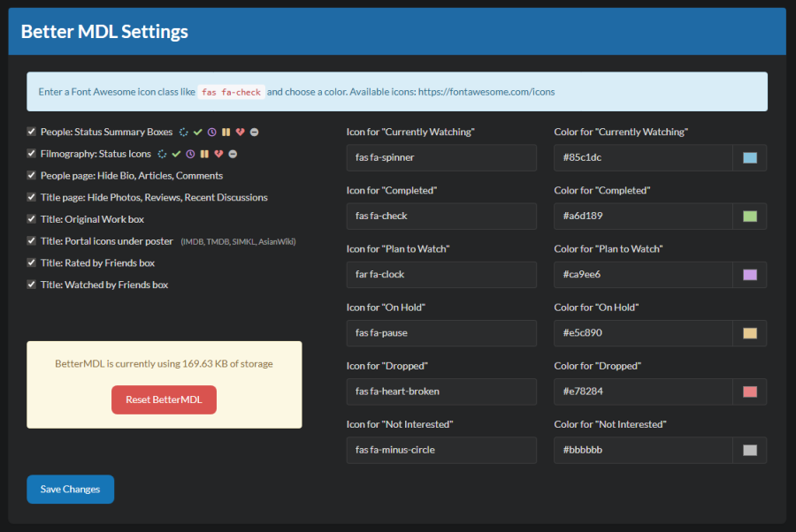Click broken heart icon in Status Summary Boxes row
Image resolution: width=796 pixels, height=532 pixels.
(240, 132)
